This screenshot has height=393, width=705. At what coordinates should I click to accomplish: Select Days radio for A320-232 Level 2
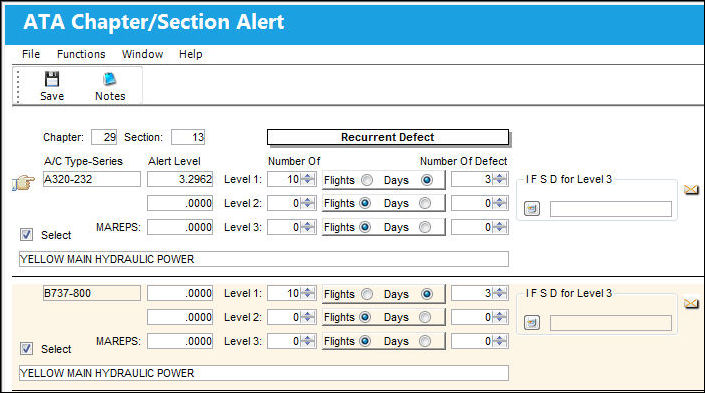coord(425,203)
